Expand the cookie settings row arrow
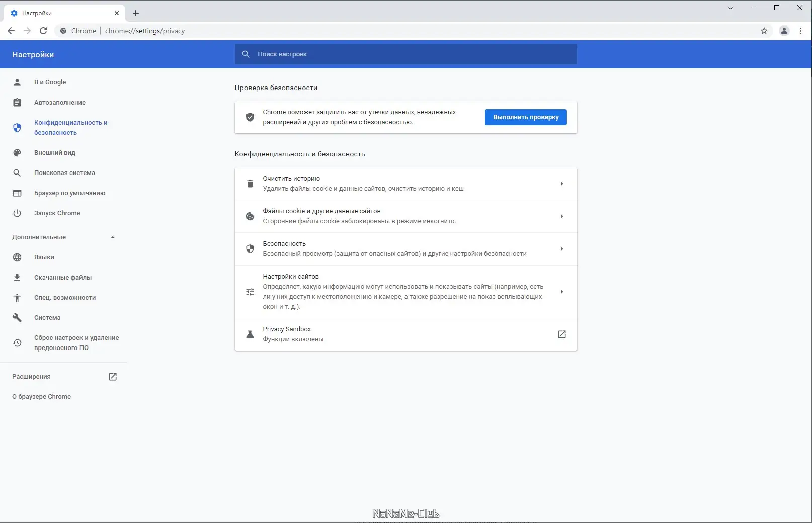This screenshot has width=812, height=523. 562,216
